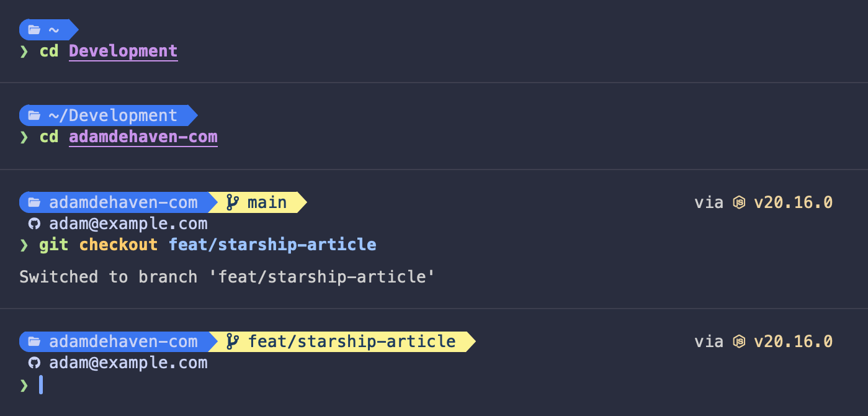This screenshot has width=868, height=416.
Task: Click the Node.js icon on the main branch line
Action: [739, 202]
